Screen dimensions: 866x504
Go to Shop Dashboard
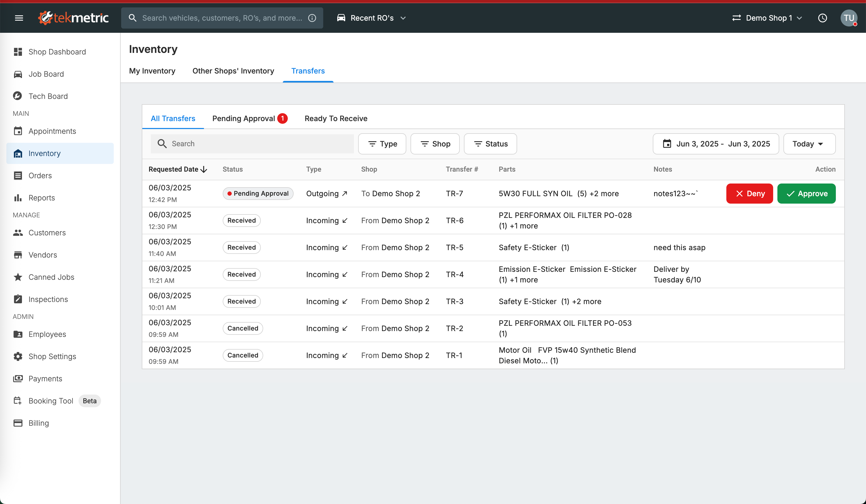tap(60, 52)
